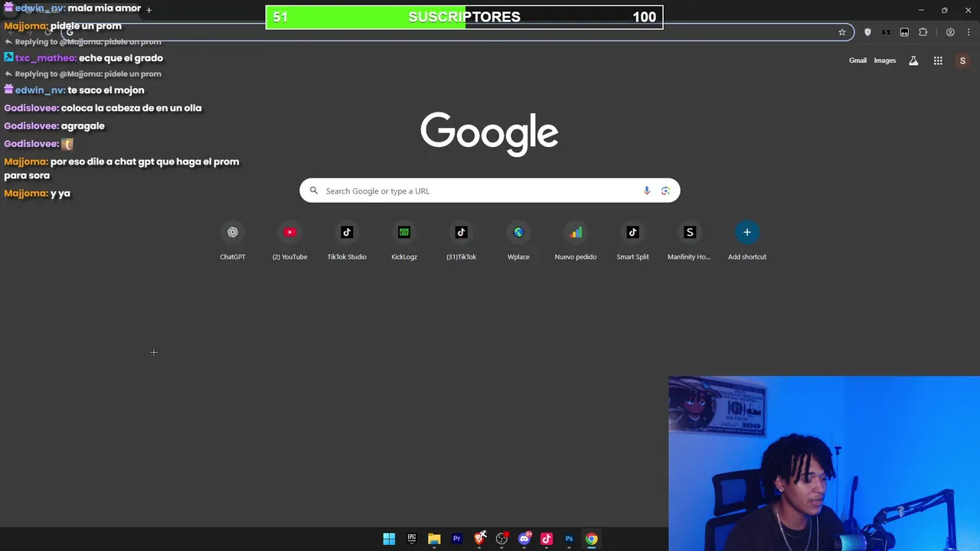Click the black pixelated extension icon
This screenshot has width=980, height=551.
point(886,32)
